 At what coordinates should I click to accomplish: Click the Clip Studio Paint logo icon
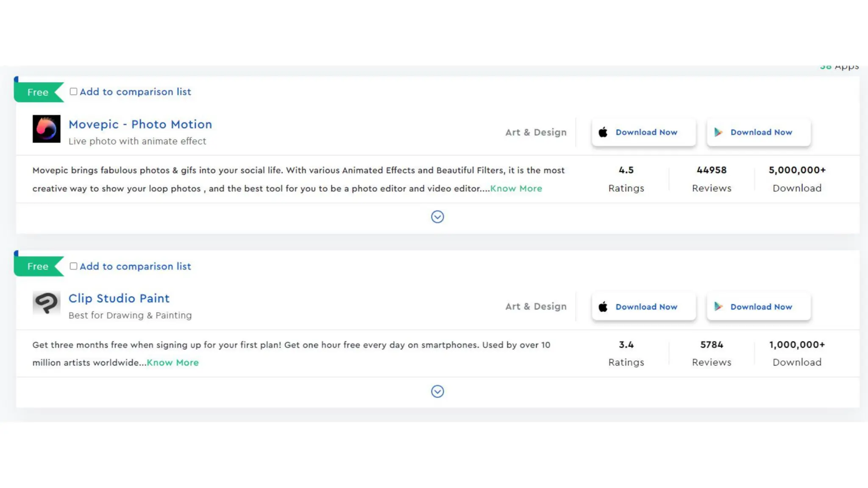point(46,303)
